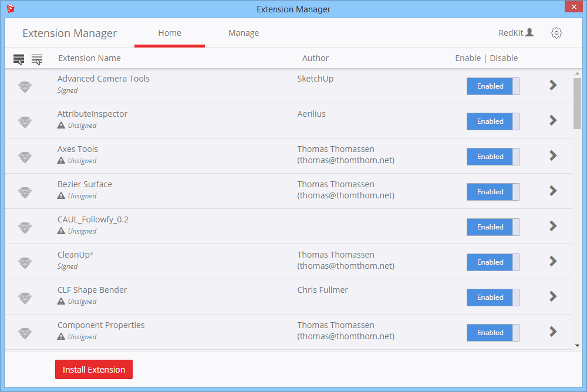Click the gem icon for Bezier Surface
This screenshot has width=587, height=392.
(25, 192)
